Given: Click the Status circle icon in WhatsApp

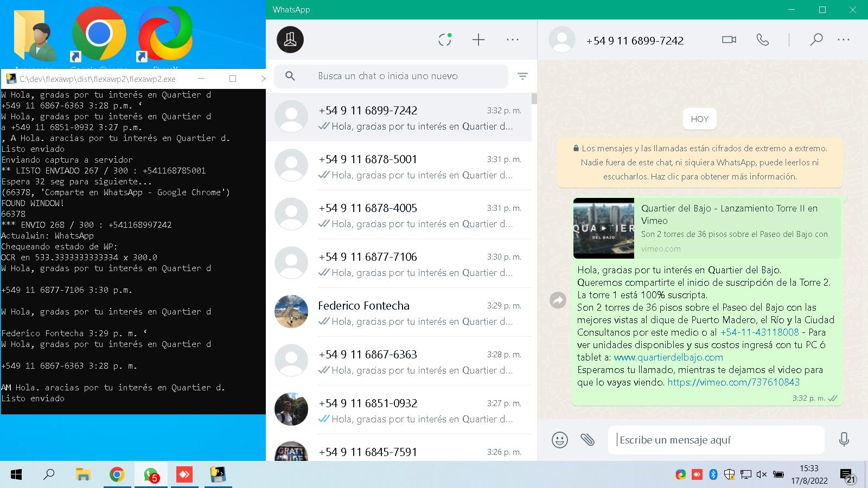Looking at the screenshot, I should point(445,40).
